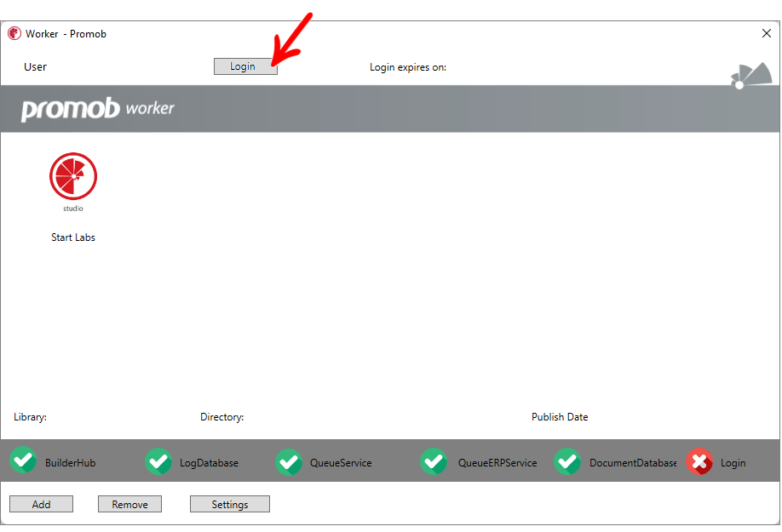Image resolution: width=782 pixels, height=532 pixels.
Task: Click the 'Login' status bar text
Action: pyautogui.click(x=733, y=463)
